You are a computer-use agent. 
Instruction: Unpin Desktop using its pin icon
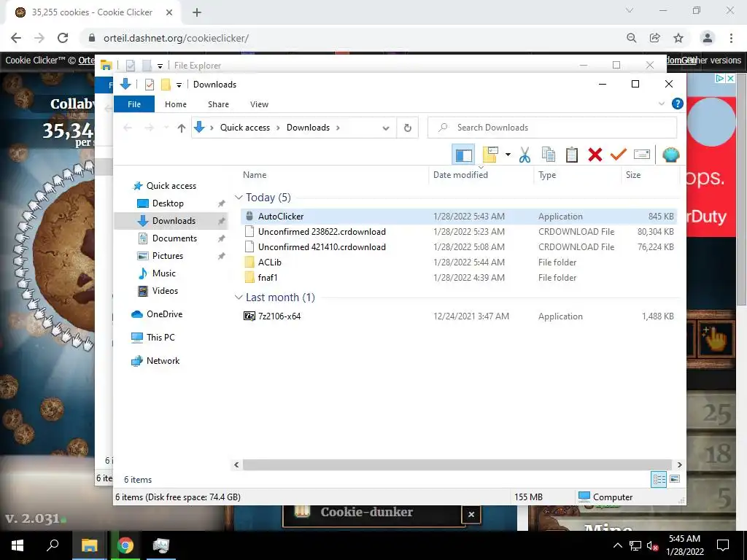tap(221, 203)
